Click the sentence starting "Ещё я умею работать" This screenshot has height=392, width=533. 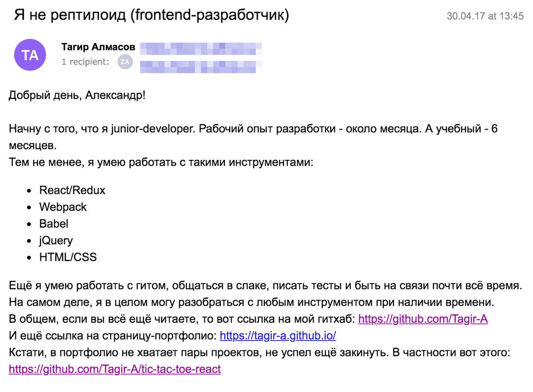(265, 285)
